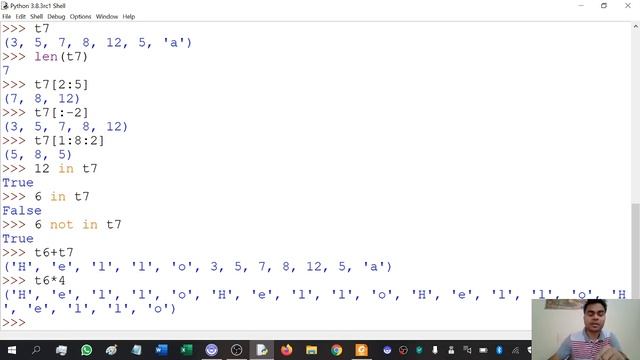Open the Debug menu
Viewport: 640px width, 360px height.
point(56,17)
